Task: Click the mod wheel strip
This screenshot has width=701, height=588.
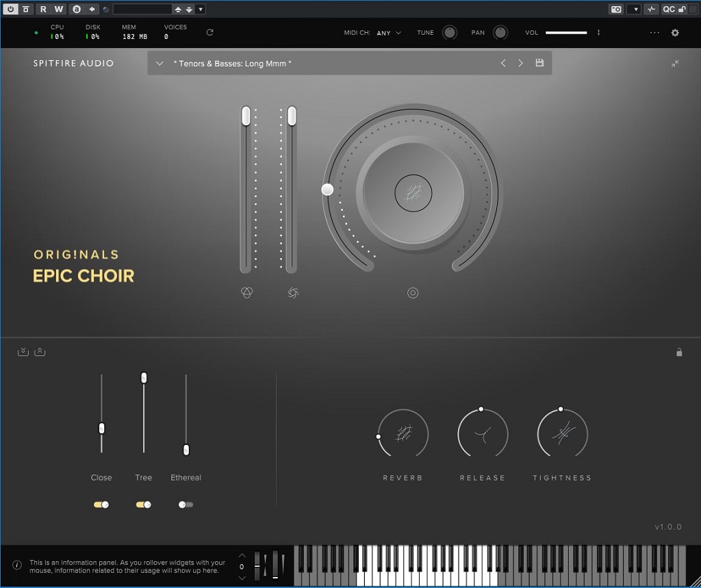Action: point(275,565)
